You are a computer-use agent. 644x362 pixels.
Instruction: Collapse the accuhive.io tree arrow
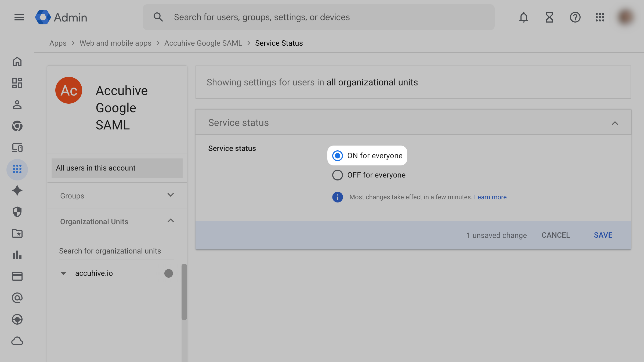click(63, 273)
